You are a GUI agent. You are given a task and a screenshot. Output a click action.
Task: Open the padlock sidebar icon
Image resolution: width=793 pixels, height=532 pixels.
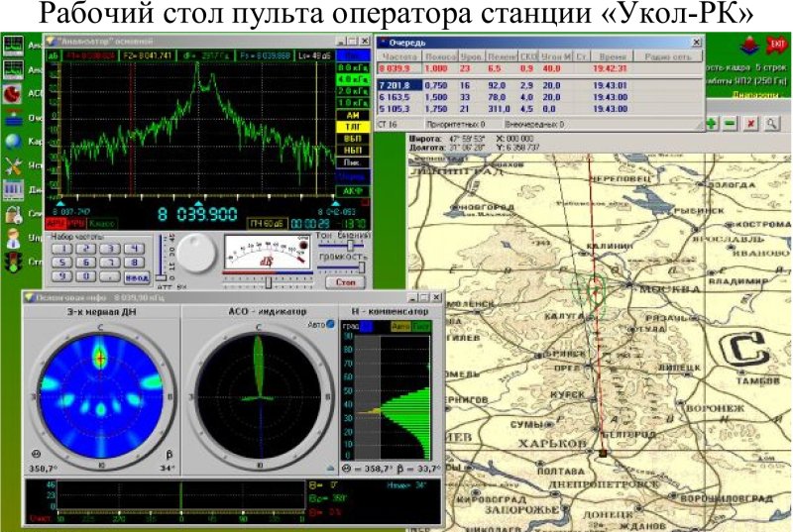pyautogui.click(x=13, y=214)
